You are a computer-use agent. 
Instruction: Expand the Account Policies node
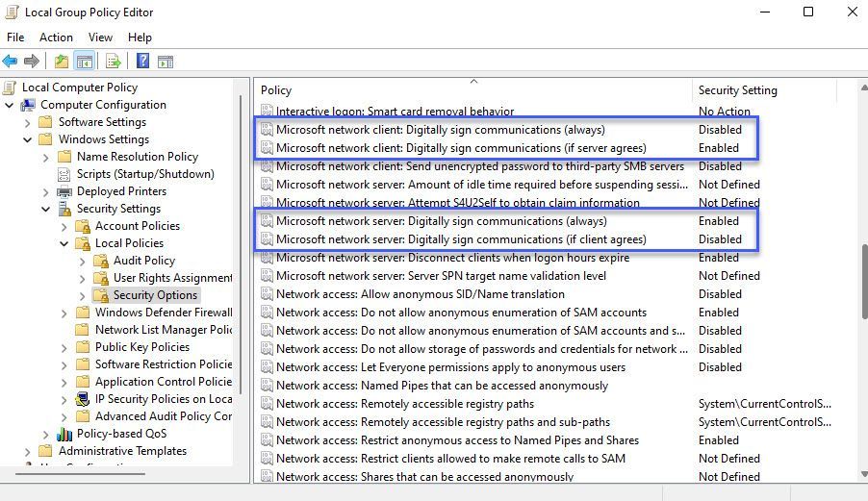point(64,226)
